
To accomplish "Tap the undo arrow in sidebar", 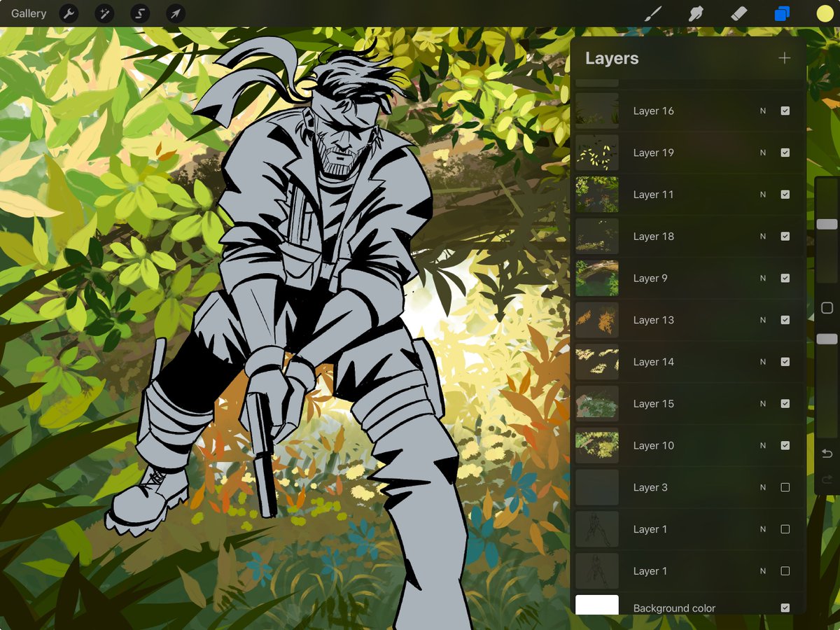I will pyautogui.click(x=827, y=454).
